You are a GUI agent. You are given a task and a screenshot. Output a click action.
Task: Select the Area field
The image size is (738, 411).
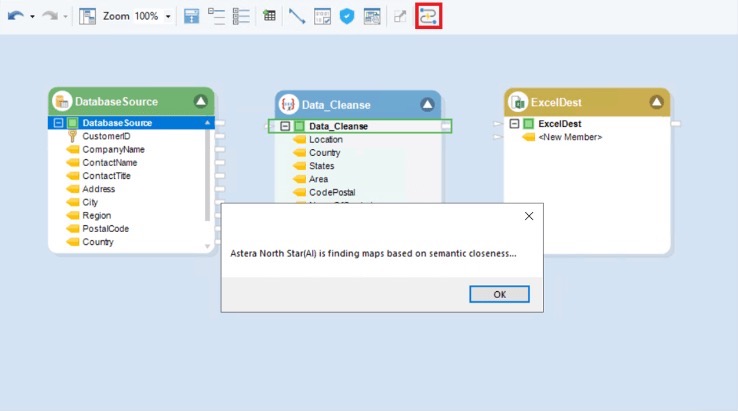[318, 179]
